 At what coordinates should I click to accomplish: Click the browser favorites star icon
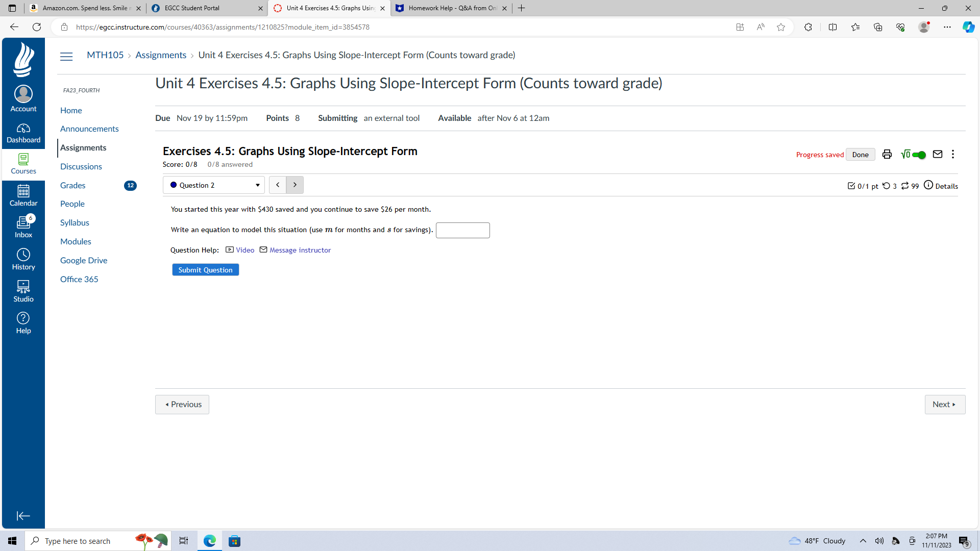pyautogui.click(x=780, y=27)
